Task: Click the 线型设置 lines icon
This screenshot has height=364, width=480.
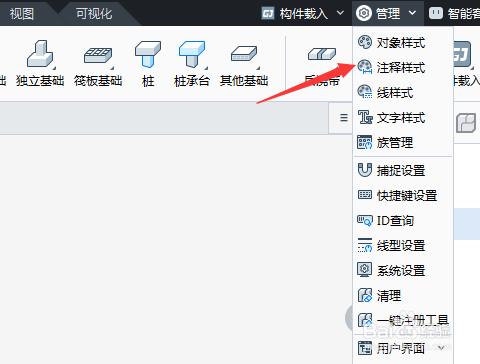Action: [365, 245]
